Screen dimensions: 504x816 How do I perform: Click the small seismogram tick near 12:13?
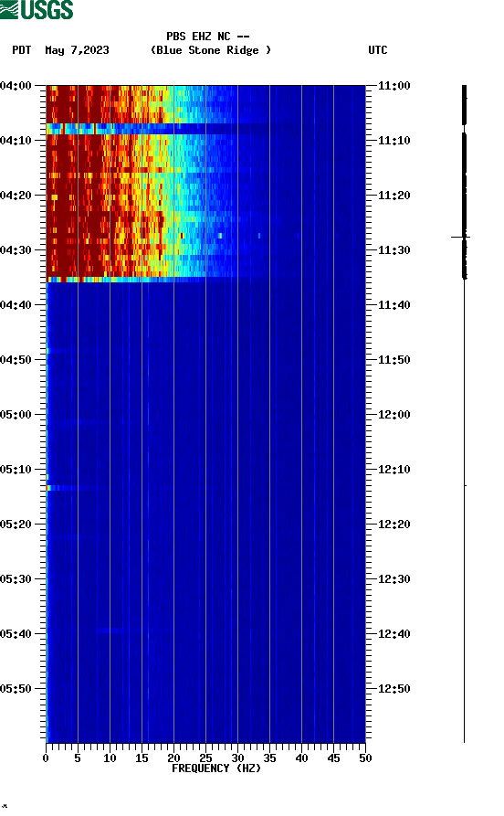coord(466,485)
